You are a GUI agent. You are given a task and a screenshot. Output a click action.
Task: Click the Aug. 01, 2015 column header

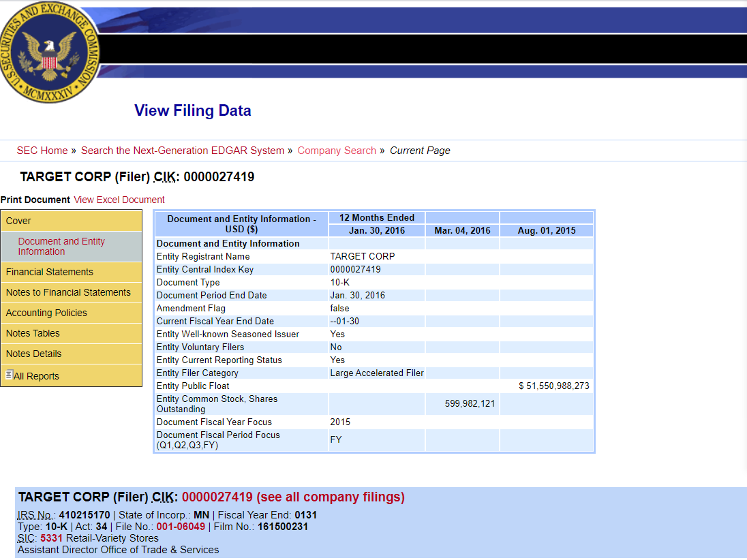547,230
